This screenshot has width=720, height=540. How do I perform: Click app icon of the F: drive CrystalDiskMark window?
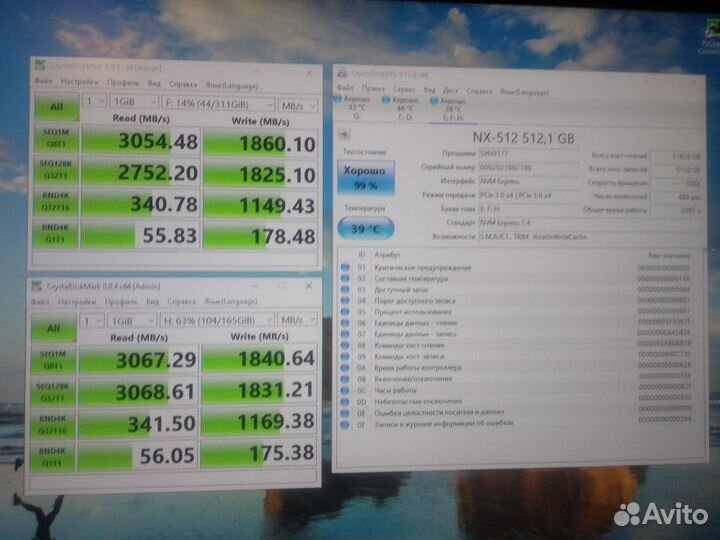point(40,65)
